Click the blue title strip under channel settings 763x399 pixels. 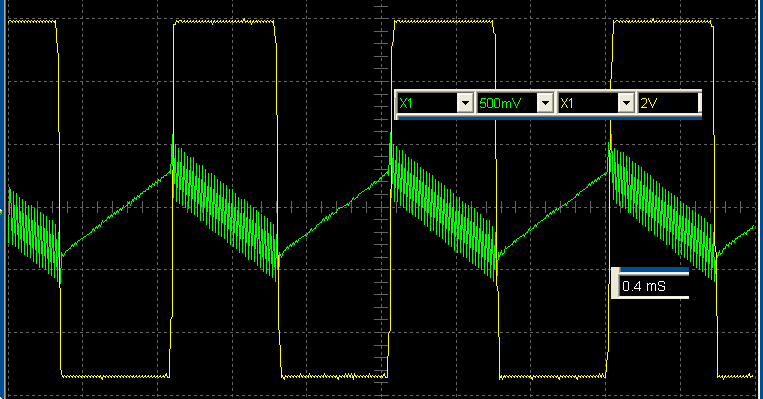click(x=549, y=117)
